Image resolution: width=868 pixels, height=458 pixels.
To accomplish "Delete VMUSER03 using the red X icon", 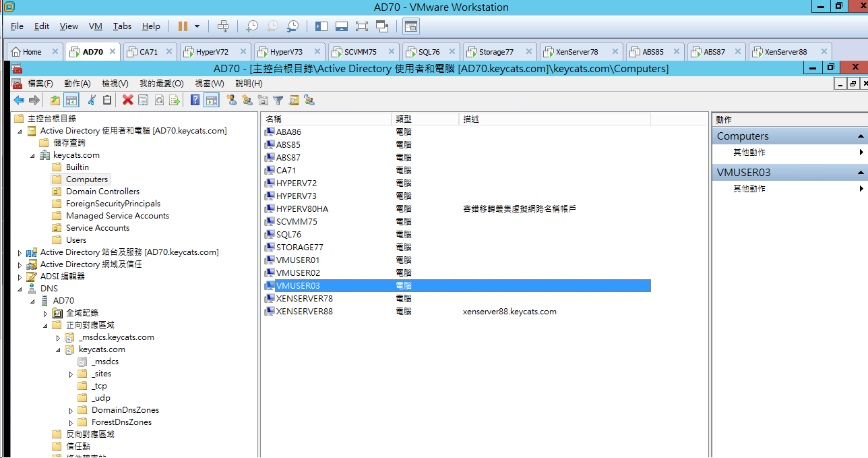I will click(x=128, y=101).
